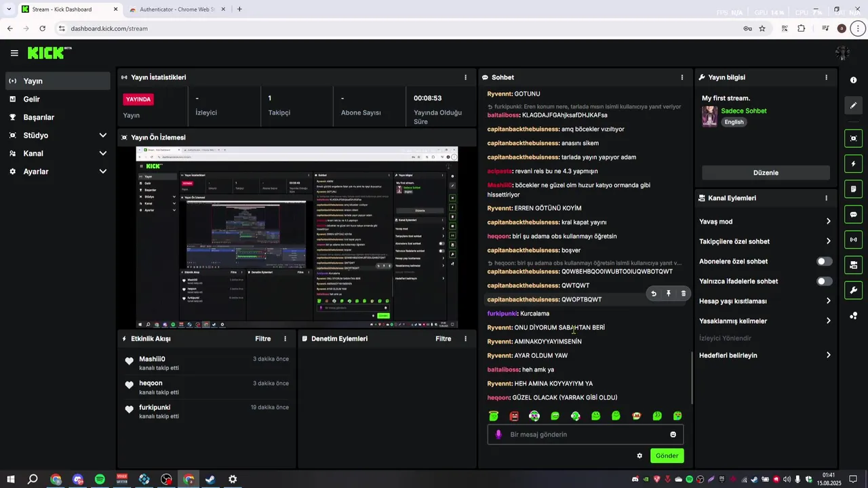Open Yayın bilgisi panel three-dot menu
The height and width of the screenshot is (488, 868).
click(826, 77)
